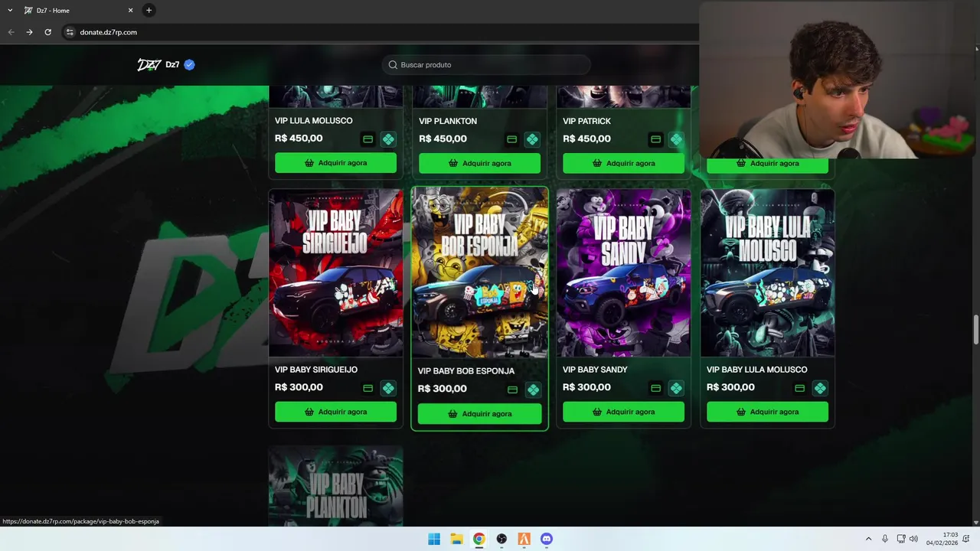Click in the Buscar produto search field
Viewport: 980px width, 551px height.
point(486,65)
